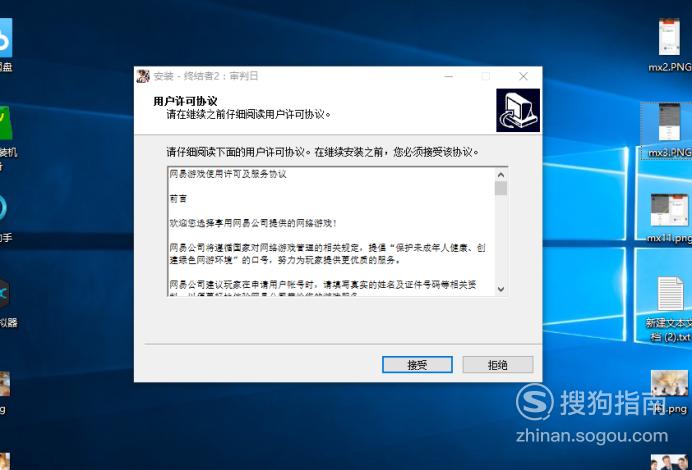Click the license scrollbar thumb
The width and height of the screenshot is (692, 470).
(x=501, y=188)
